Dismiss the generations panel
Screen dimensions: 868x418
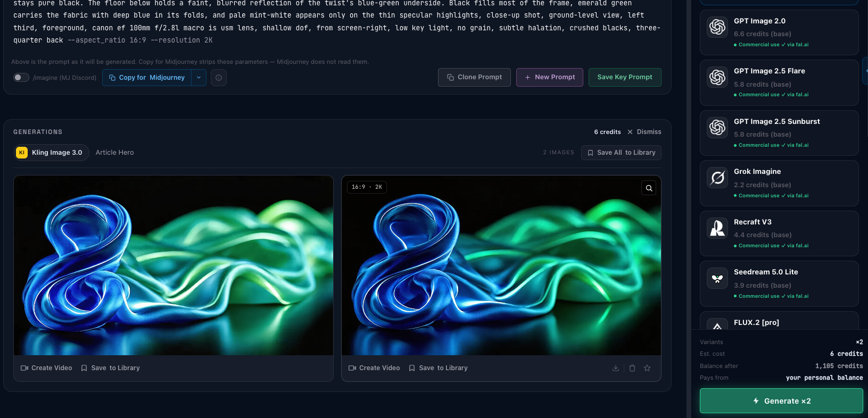pos(644,132)
